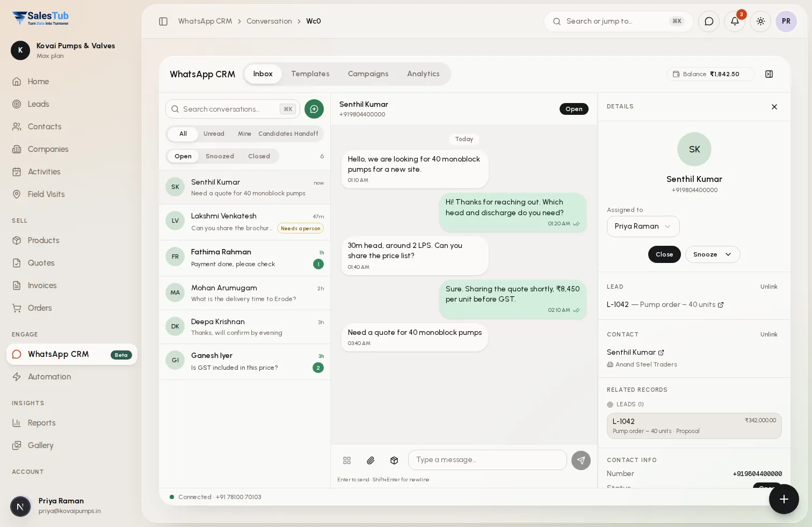Screen dimensions: 812x527
Task: Open the chat bubble icon in the header
Action: [x=709, y=21]
